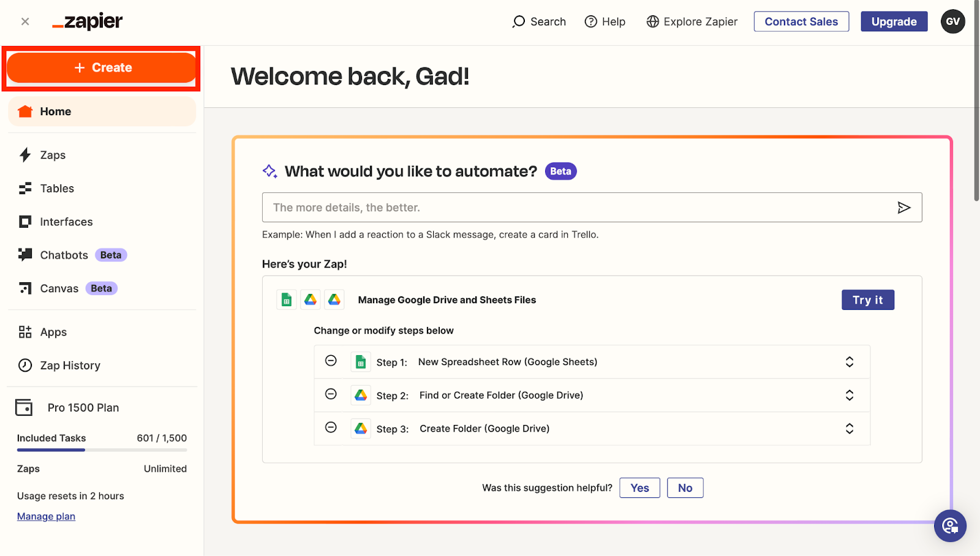Expand Step 1 New Spreadsheet Row dropdown arrows
980x556 pixels.
pyautogui.click(x=850, y=362)
